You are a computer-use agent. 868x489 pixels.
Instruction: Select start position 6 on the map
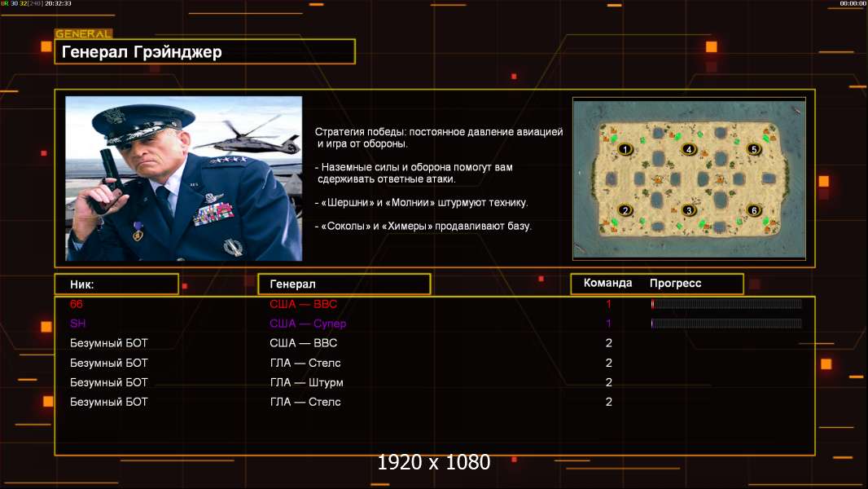point(753,210)
